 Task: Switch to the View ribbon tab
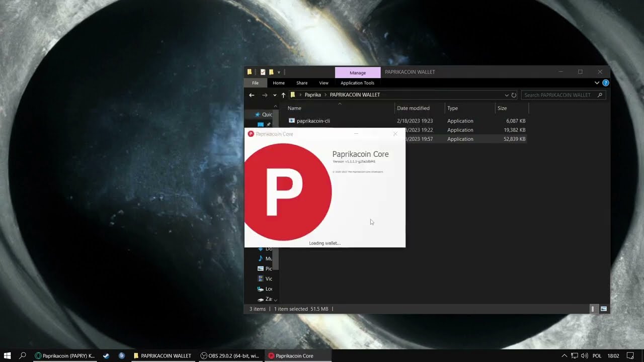click(324, 83)
